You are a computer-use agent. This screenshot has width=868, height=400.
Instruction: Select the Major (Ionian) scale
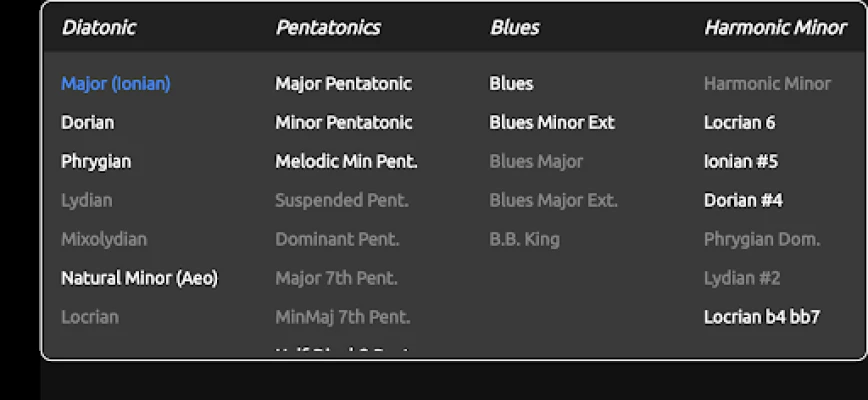click(x=115, y=84)
